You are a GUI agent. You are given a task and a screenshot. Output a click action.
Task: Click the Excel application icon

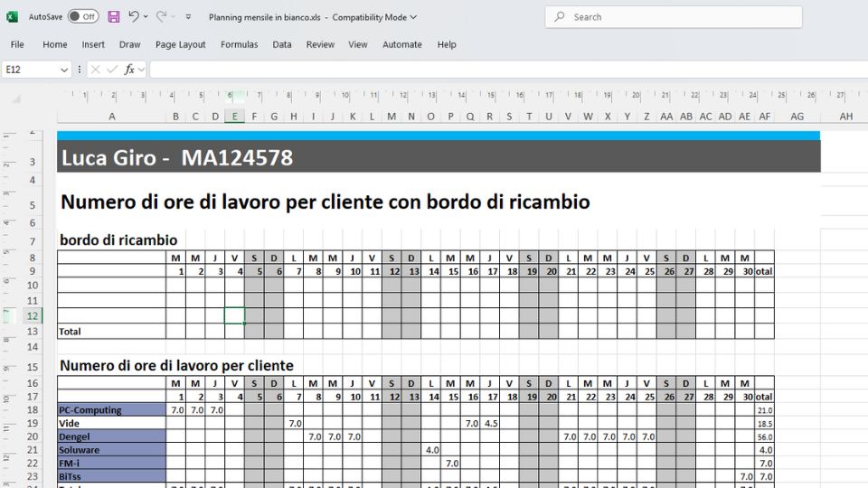click(13, 16)
